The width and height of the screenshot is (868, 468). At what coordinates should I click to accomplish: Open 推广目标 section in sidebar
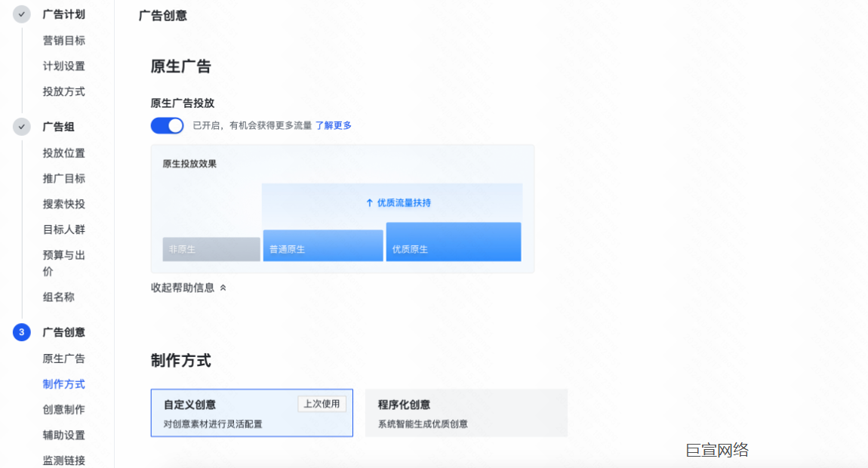pos(64,178)
